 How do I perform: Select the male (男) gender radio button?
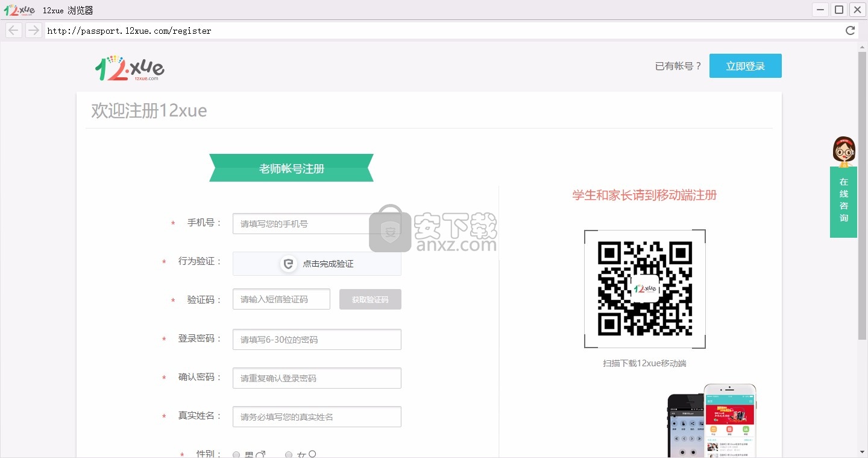[236, 455]
